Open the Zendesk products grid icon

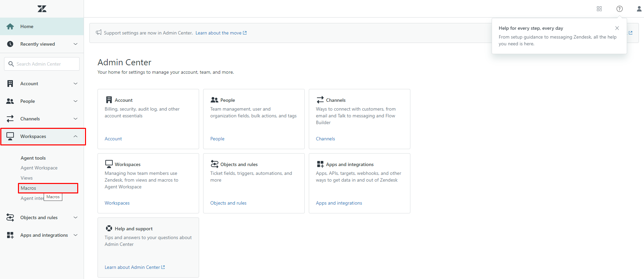pos(599,9)
